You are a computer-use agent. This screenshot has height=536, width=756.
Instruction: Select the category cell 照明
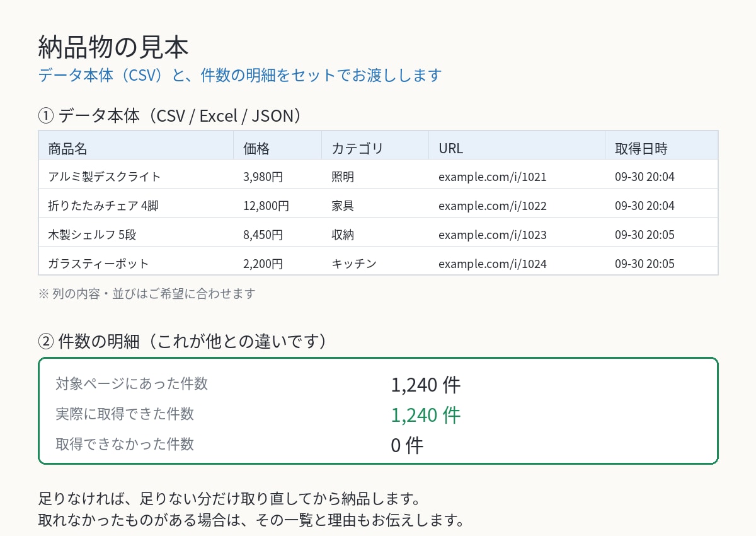point(343,177)
